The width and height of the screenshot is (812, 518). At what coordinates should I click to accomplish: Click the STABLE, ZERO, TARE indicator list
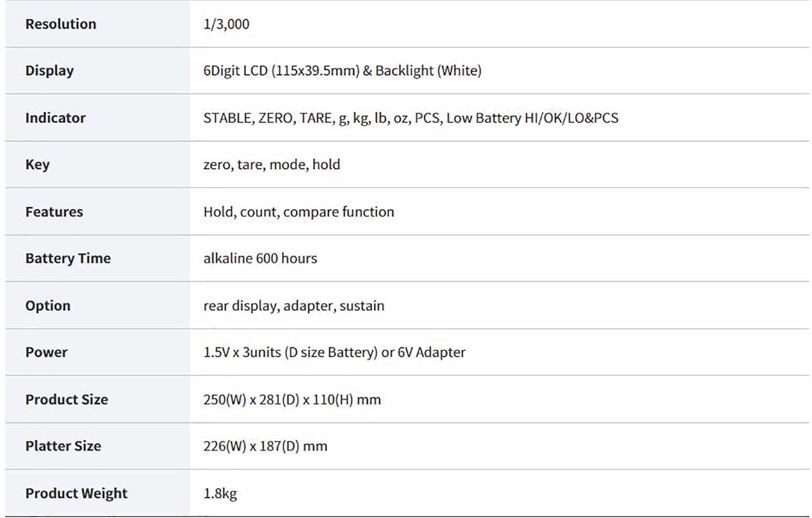coord(410,118)
